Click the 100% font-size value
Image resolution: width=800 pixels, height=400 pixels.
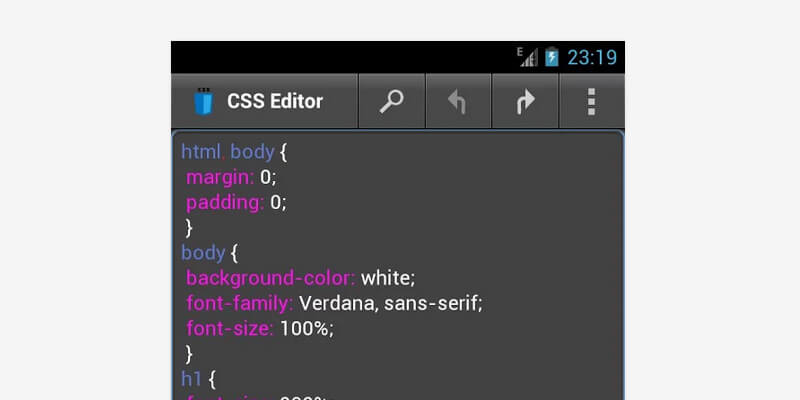coord(305,327)
